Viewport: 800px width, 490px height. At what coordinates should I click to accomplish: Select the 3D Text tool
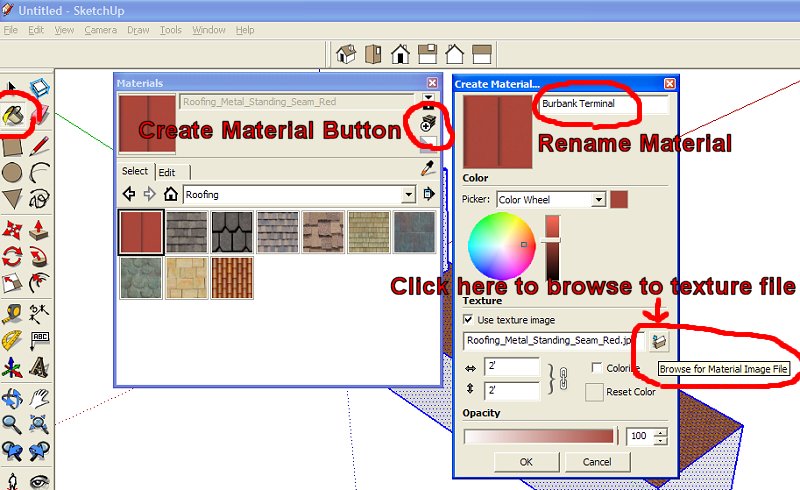point(39,368)
